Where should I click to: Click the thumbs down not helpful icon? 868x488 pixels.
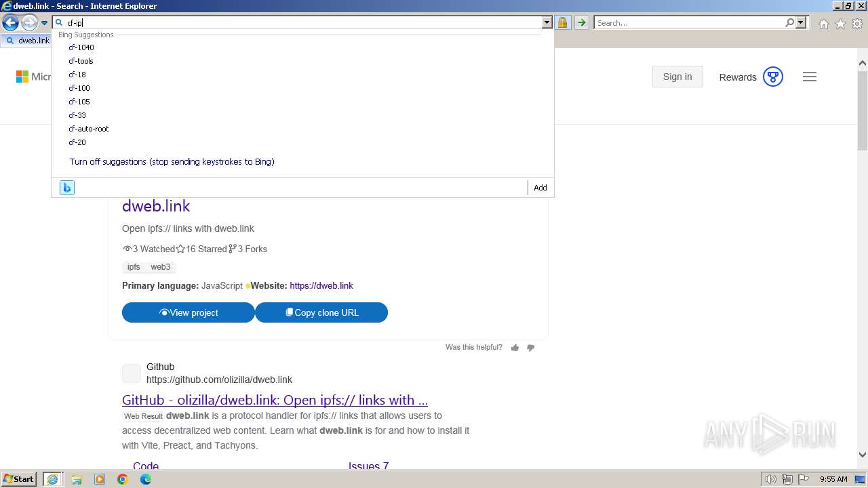(530, 348)
